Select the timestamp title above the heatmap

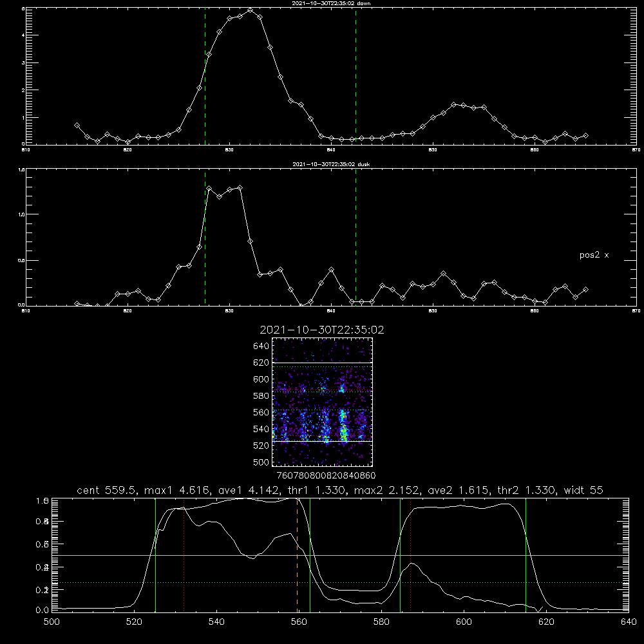tap(322, 330)
